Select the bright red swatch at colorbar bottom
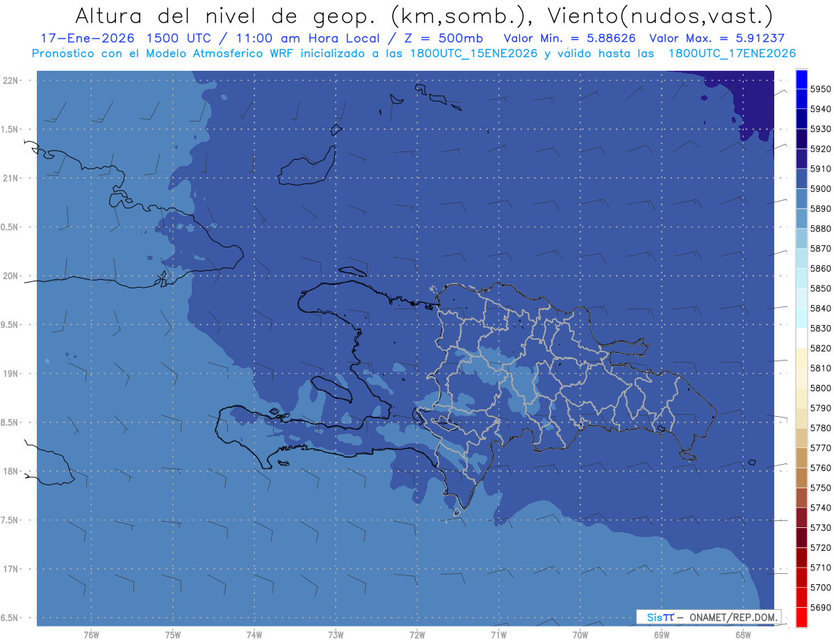 pos(801,617)
